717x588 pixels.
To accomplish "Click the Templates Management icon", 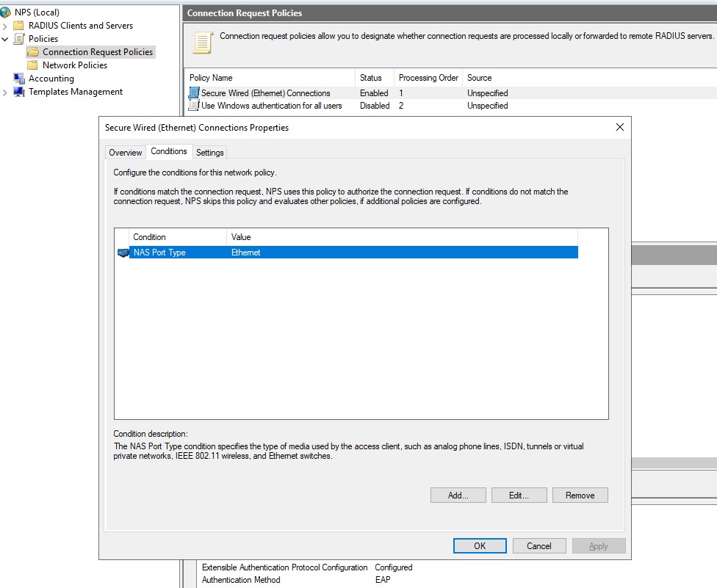I will tap(19, 92).
